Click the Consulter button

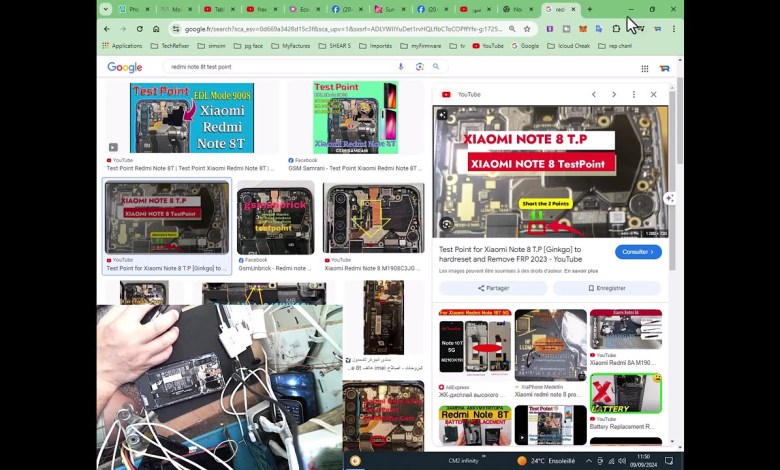point(638,252)
